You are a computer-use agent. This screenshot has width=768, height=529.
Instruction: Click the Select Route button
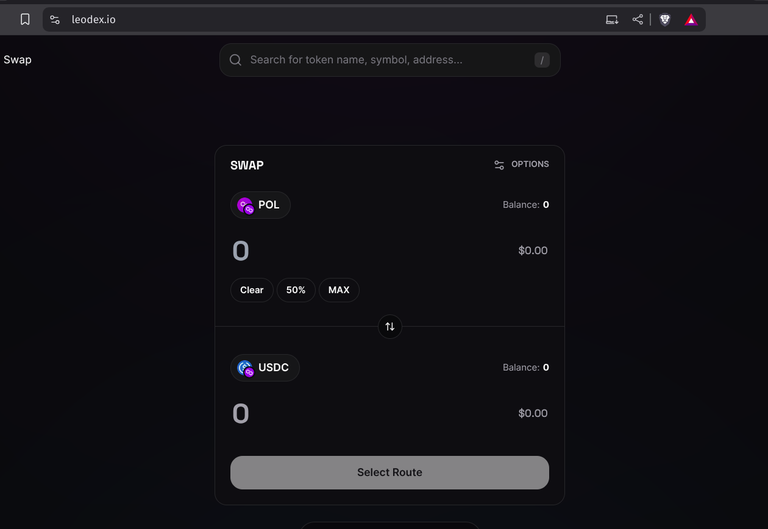[389, 473]
